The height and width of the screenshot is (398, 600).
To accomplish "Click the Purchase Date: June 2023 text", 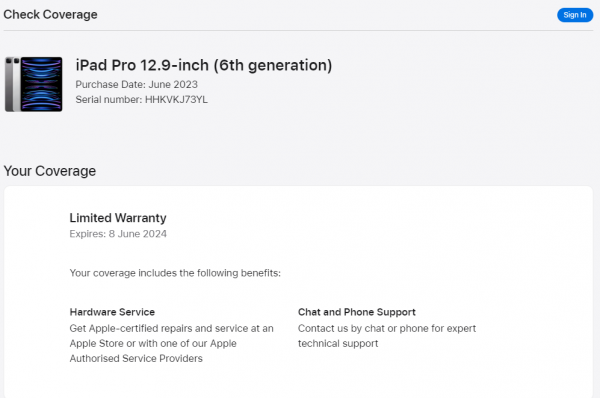I will point(137,84).
